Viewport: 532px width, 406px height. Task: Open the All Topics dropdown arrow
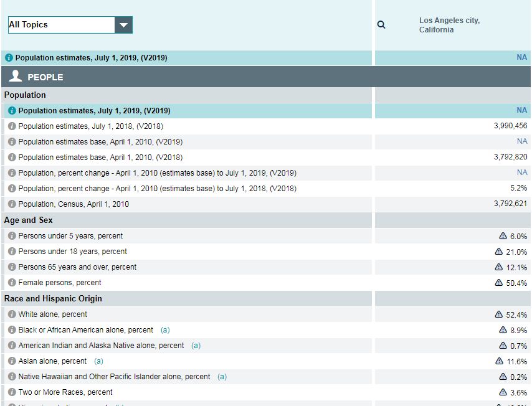pyautogui.click(x=123, y=25)
